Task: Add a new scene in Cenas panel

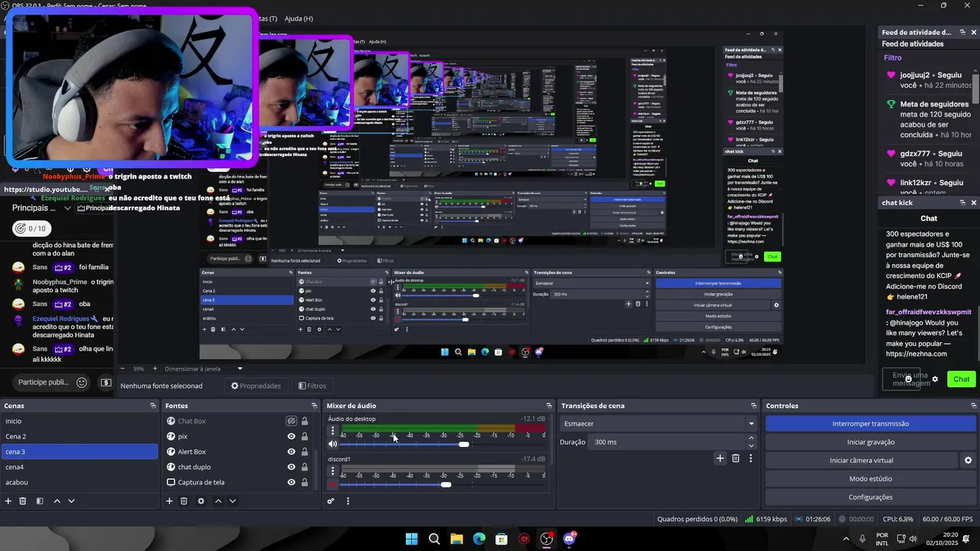Action: (8, 501)
